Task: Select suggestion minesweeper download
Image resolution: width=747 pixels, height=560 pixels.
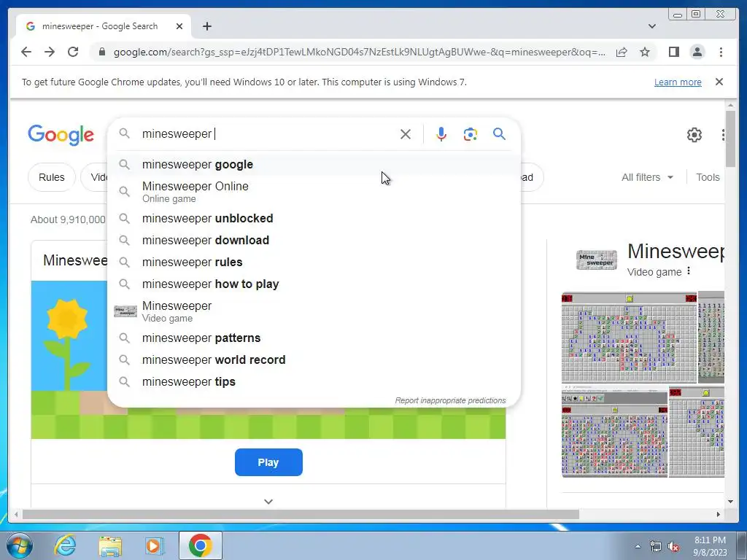Action: 314,240
